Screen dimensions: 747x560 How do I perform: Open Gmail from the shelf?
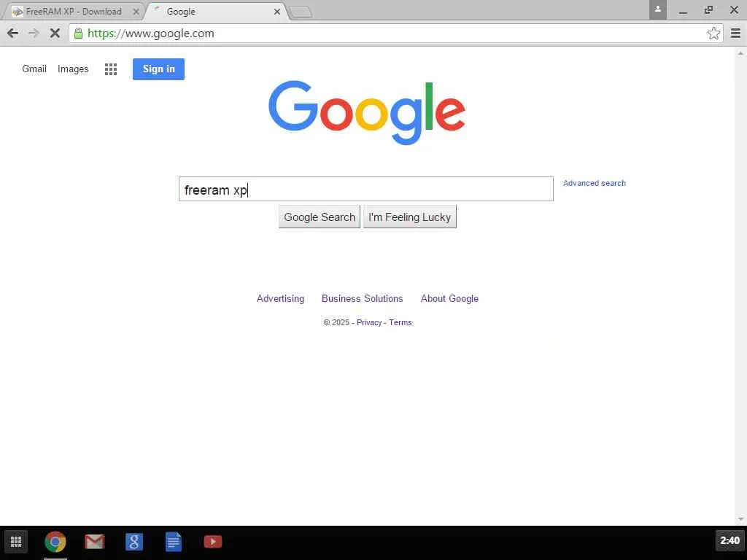(94, 542)
